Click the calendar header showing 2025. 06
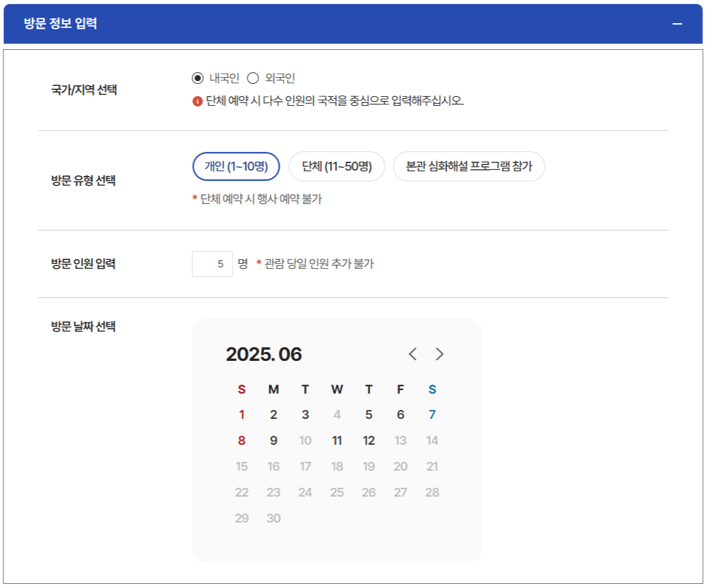The width and height of the screenshot is (705, 588). pyautogui.click(x=264, y=354)
